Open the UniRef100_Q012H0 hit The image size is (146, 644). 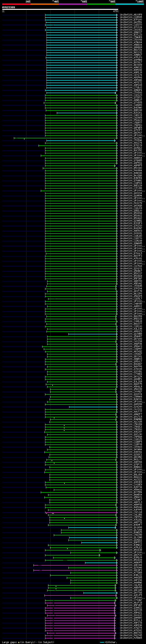[x=131, y=138]
